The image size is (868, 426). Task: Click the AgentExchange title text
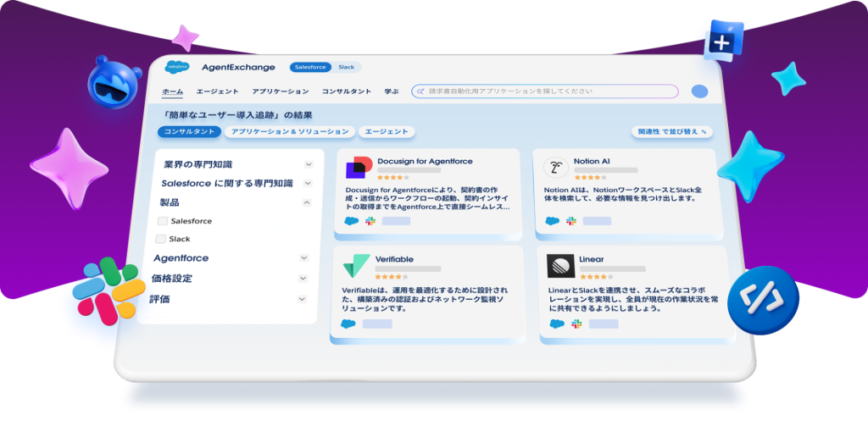[238, 68]
